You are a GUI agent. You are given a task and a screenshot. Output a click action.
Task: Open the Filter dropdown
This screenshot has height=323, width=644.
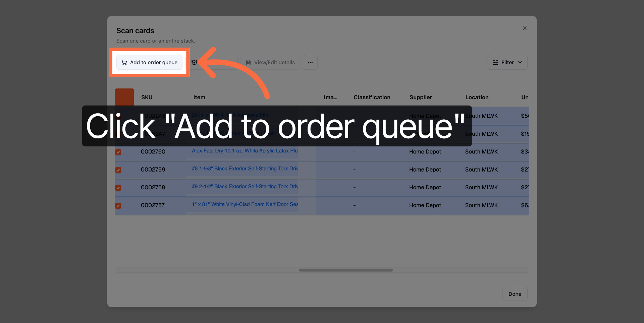pos(507,62)
